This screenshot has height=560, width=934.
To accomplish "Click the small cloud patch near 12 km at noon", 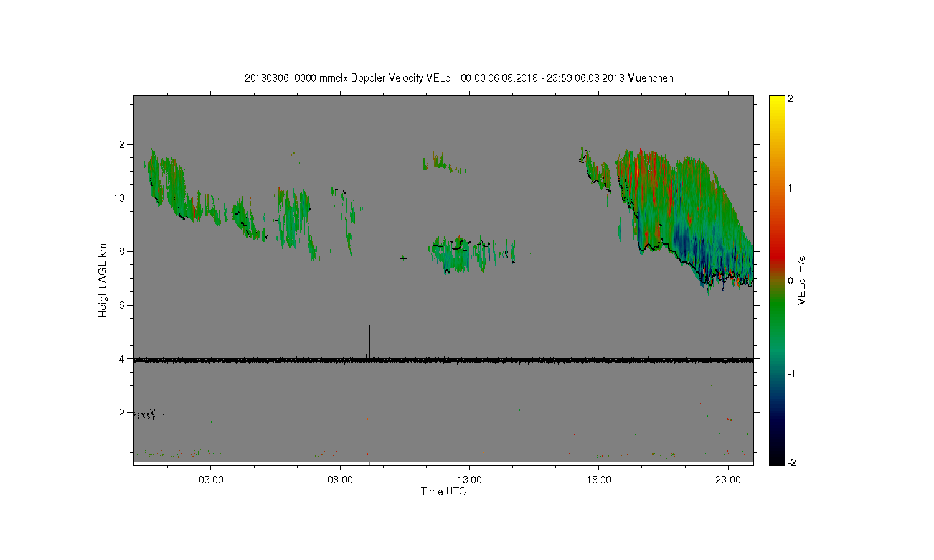I will 440,163.
